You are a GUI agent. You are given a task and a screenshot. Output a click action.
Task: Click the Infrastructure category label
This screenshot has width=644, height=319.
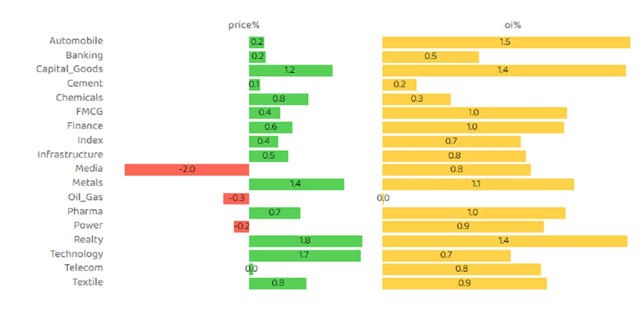point(70,154)
